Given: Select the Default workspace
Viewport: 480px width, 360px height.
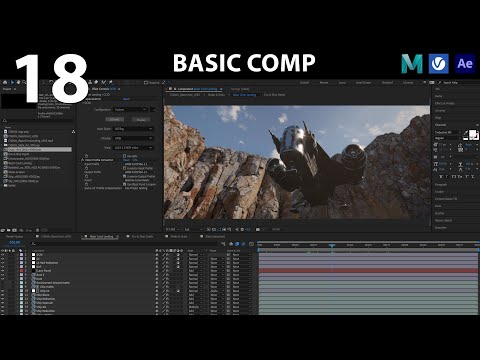Looking at the screenshot, I should point(304,82).
